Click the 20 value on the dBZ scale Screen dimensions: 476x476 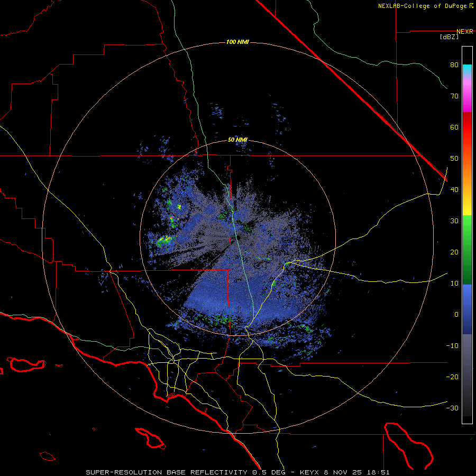point(454,252)
